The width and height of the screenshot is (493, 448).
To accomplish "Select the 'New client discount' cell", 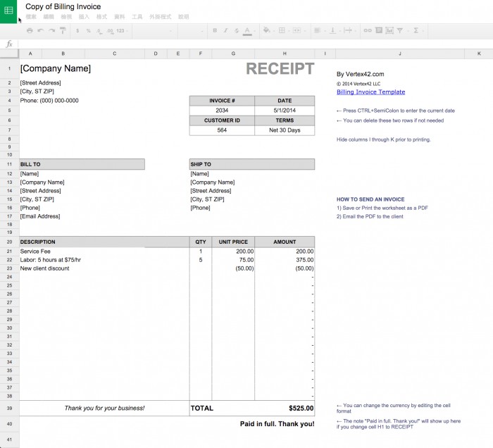I will (104, 268).
